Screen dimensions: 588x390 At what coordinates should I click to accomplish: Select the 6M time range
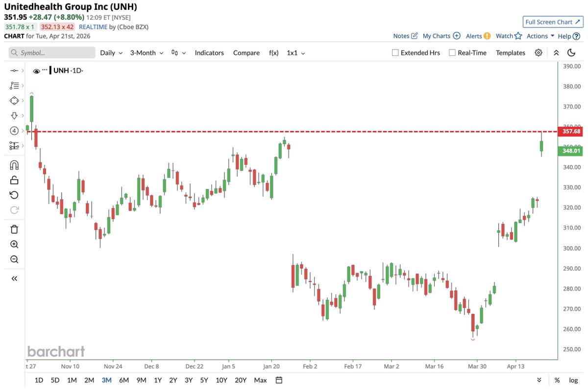click(x=124, y=380)
